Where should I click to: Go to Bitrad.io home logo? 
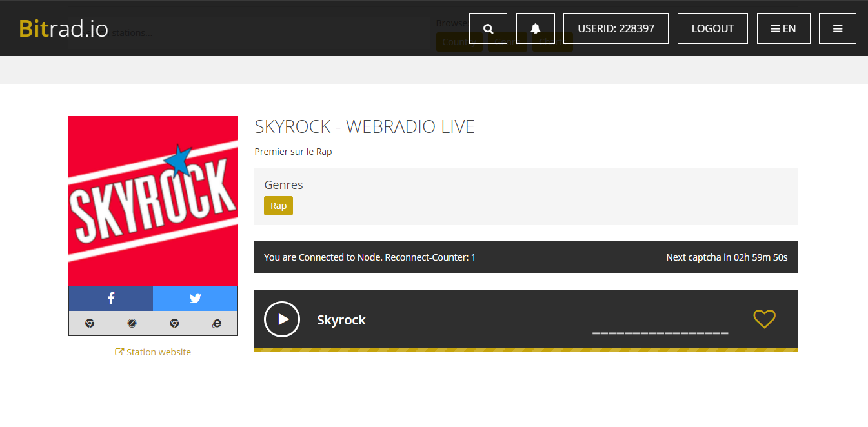point(63,28)
